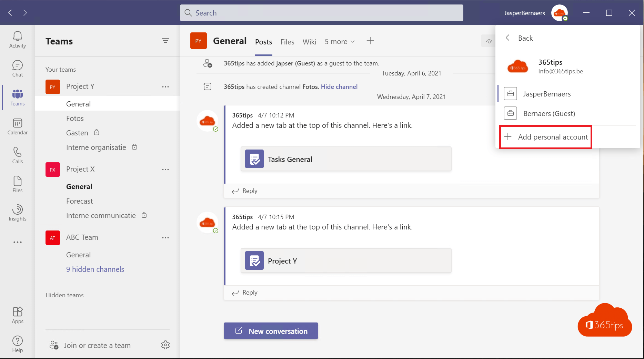The height and width of the screenshot is (359, 644).
Task: Open the Files section
Action: 17,184
